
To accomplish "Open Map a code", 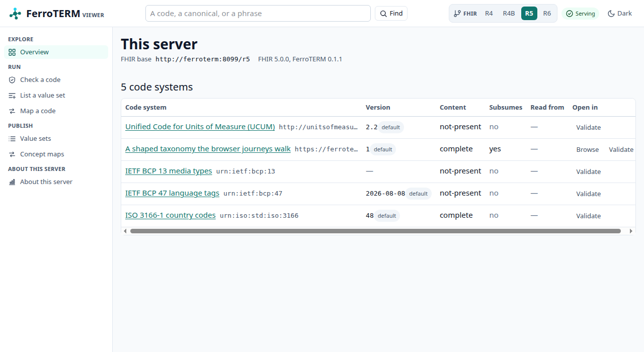I will (x=56, y=111).
